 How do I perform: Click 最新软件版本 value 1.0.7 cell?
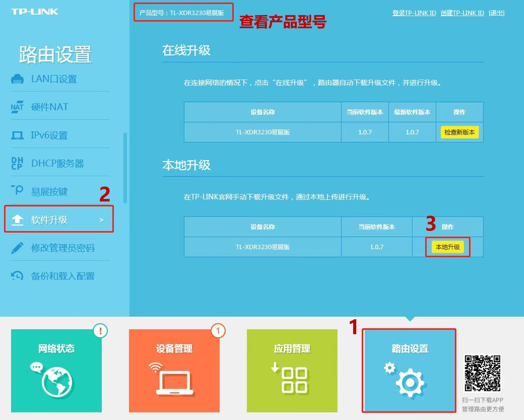click(x=412, y=132)
